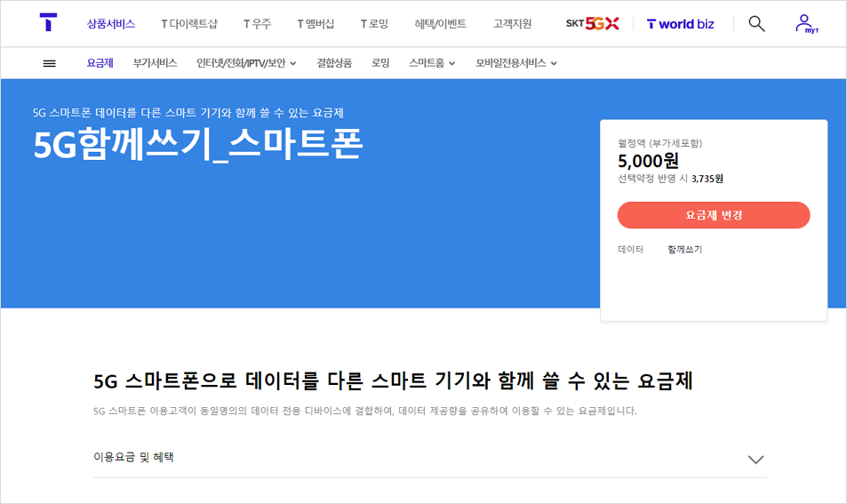Click the 5,000원 monthly fee text
Viewport: 847px width, 504px height.
tap(648, 161)
